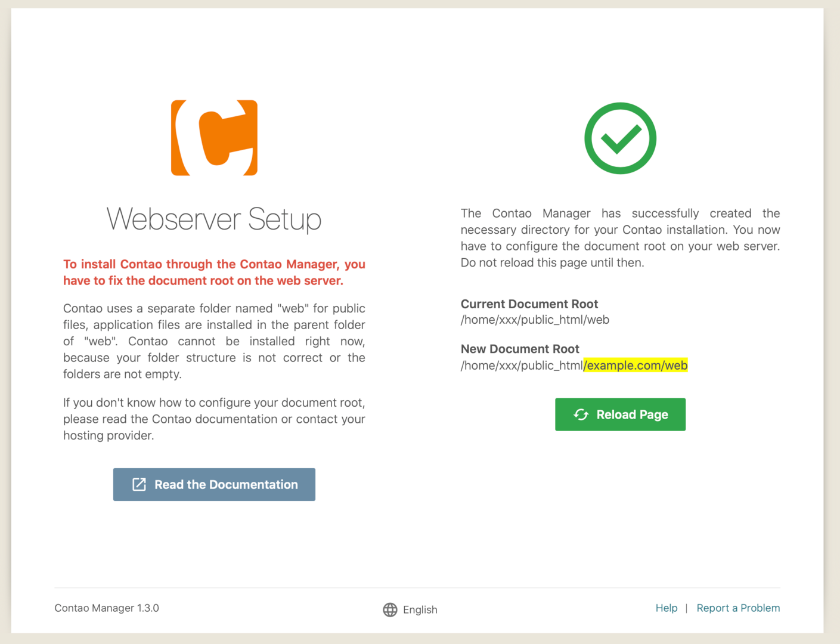Viewport: 840px width, 644px height.
Task: Click the New Document Root label
Action: (520, 349)
